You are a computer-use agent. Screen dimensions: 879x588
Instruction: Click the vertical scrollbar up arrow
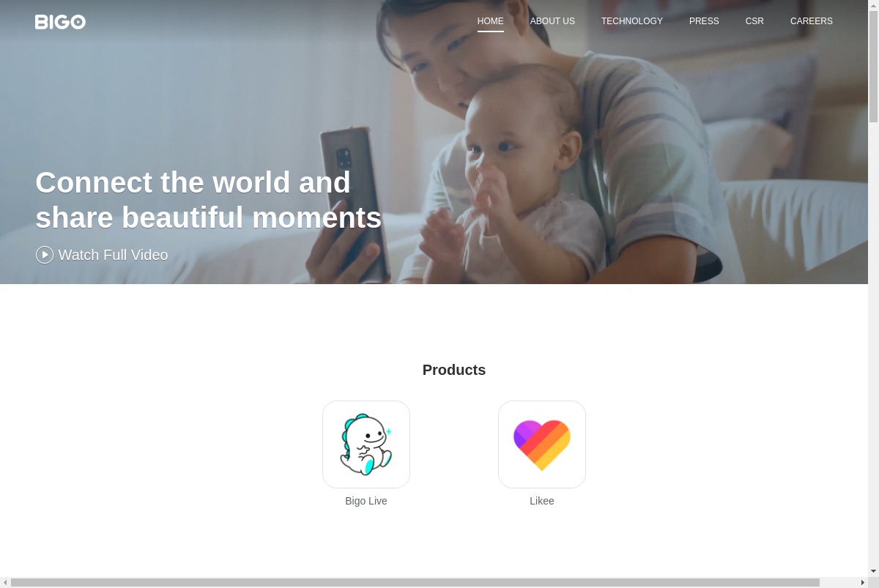[873, 5]
